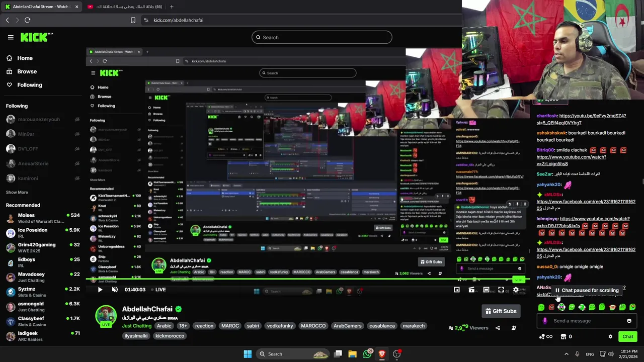Open charifosh's youtu.be link in chat
This screenshot has width=644, height=362.
[581, 119]
